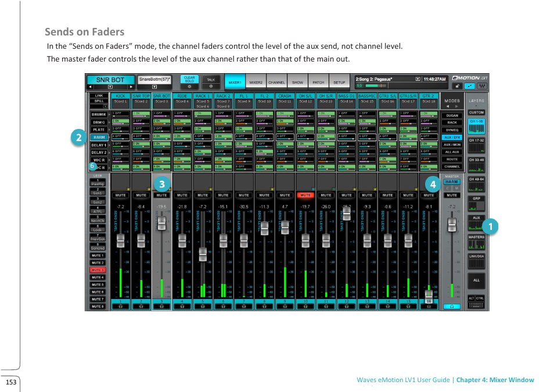Open dropdown below SPILL button
This screenshot has width=554, height=392.
[105, 106]
